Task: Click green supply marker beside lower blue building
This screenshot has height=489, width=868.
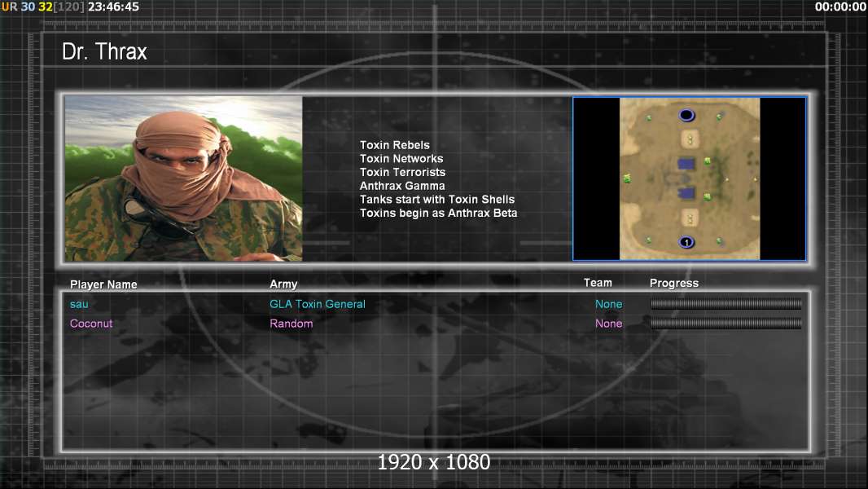Action: [x=708, y=196]
